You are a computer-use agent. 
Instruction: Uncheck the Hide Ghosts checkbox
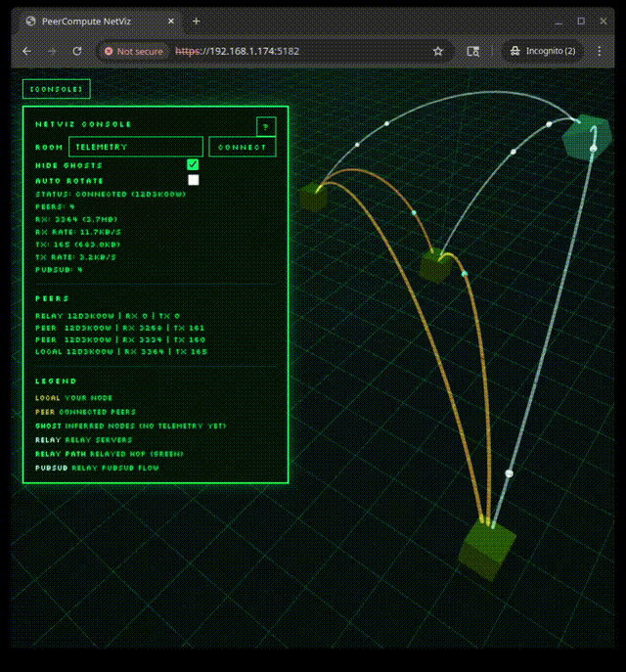point(193,164)
